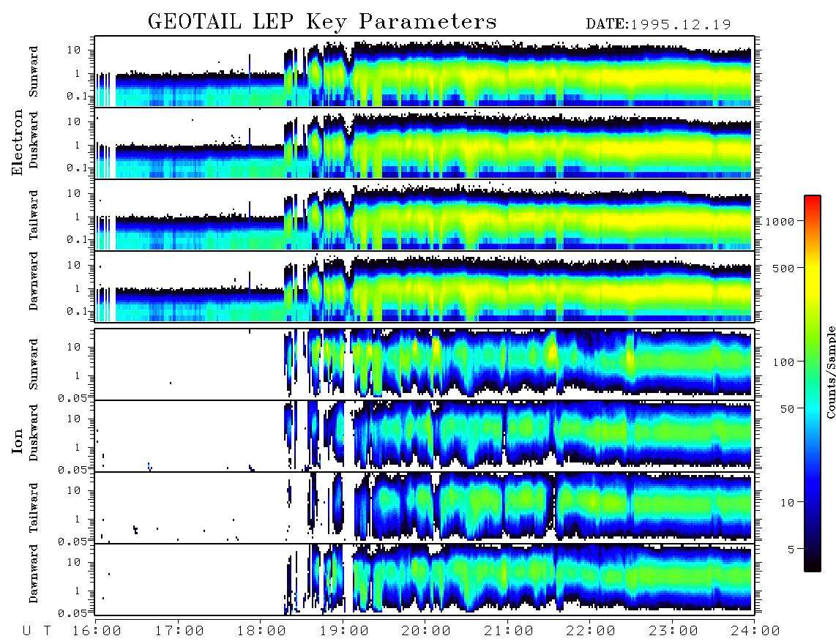Click the Electron 'Sunward' panel label
The image size is (836, 644).
34,72
